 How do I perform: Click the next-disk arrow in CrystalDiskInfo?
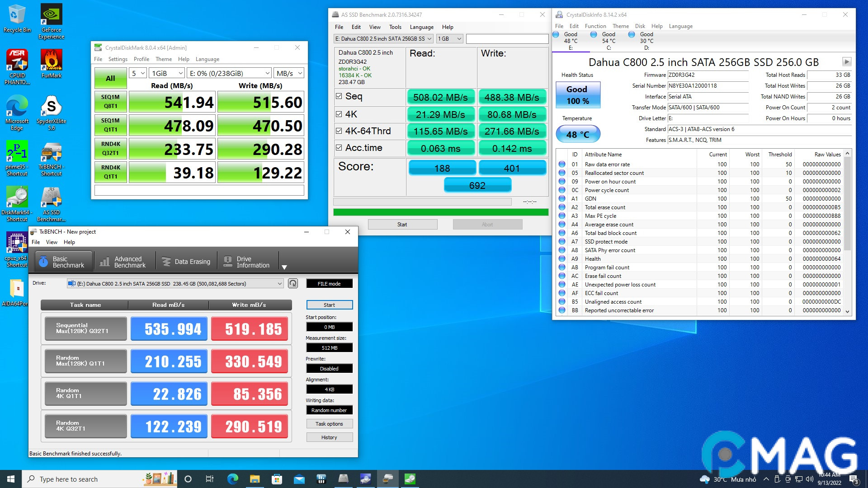click(846, 61)
